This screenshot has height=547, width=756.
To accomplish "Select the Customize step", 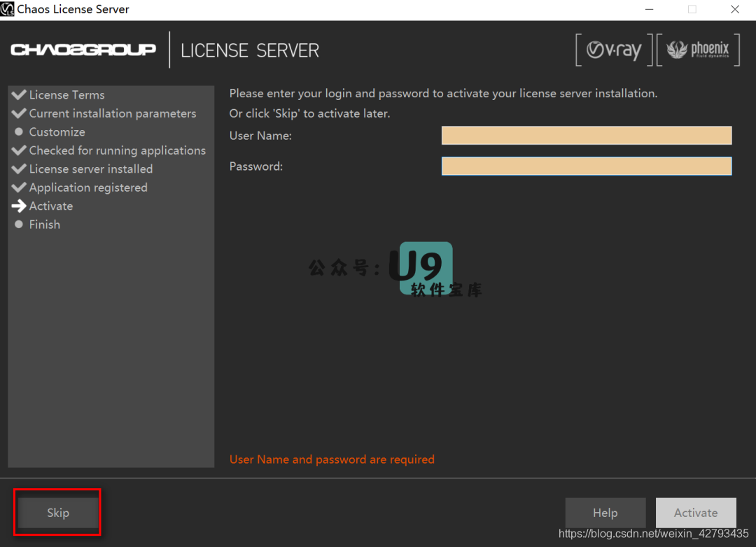I will tap(57, 132).
